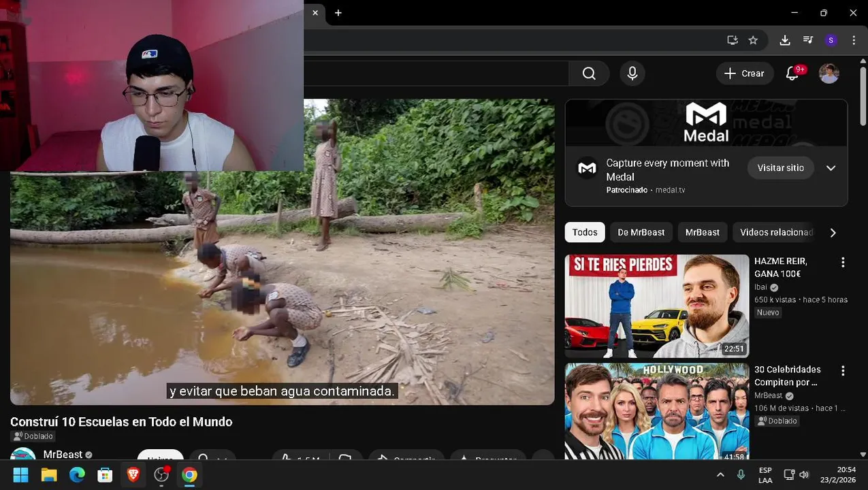Click the 650 k vistas text

coord(775,299)
